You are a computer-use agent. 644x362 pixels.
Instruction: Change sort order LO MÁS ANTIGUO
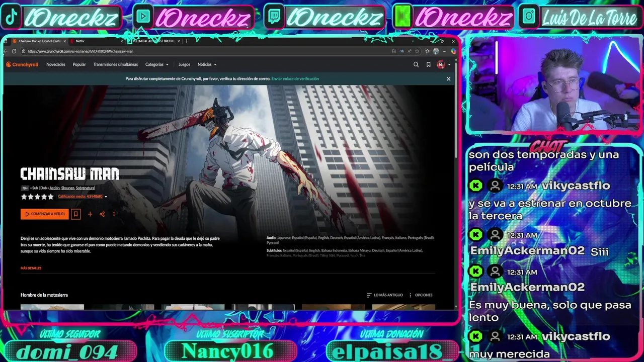click(x=385, y=295)
